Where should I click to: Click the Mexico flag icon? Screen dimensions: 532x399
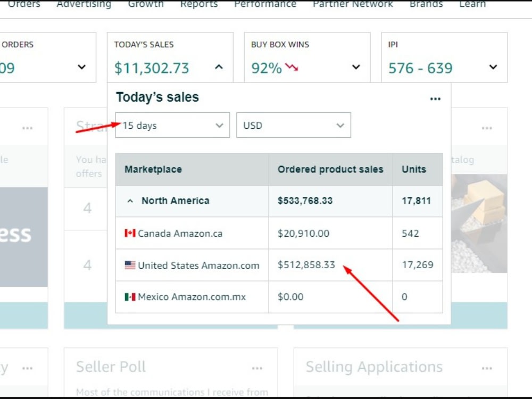(x=130, y=297)
